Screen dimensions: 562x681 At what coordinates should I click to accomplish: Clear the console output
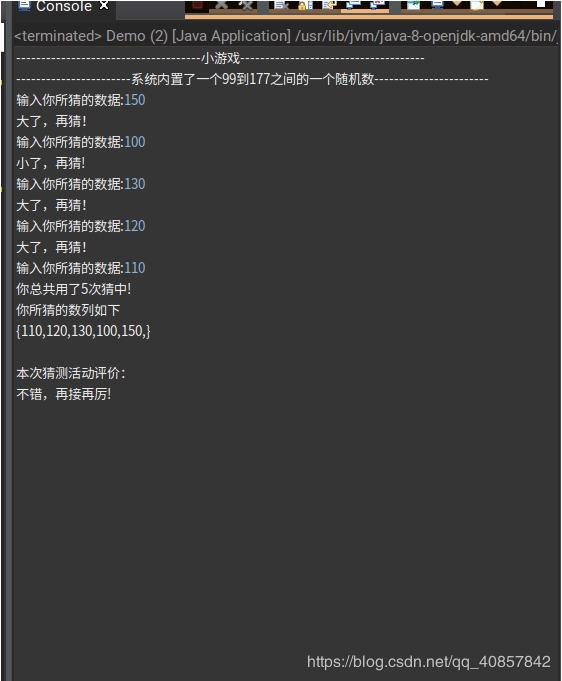point(282,4)
